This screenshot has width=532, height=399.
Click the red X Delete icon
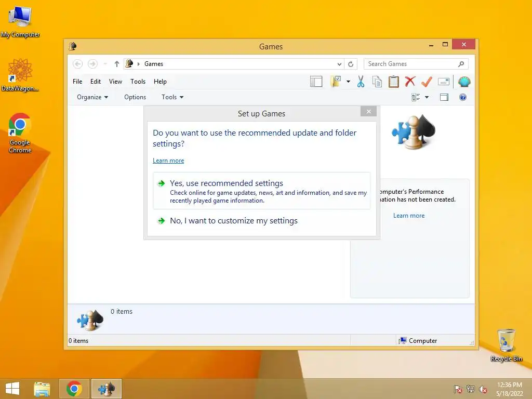point(410,82)
